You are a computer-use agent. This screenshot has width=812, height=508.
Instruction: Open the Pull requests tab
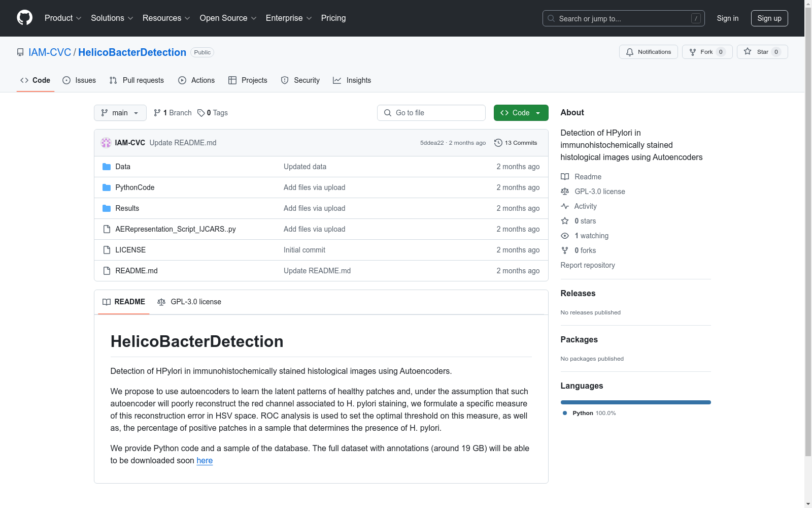[x=137, y=80]
